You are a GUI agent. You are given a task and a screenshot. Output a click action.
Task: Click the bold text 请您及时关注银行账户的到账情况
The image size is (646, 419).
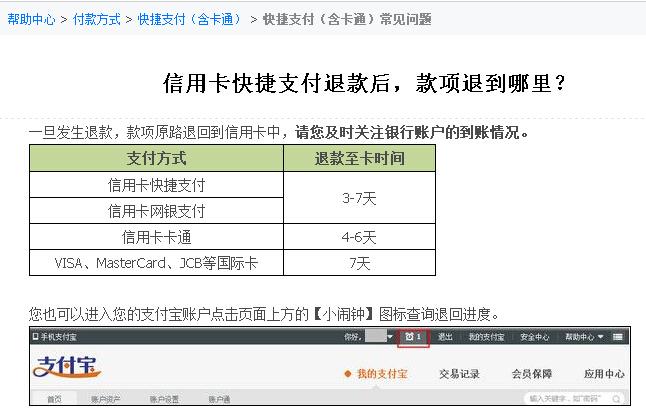point(412,132)
